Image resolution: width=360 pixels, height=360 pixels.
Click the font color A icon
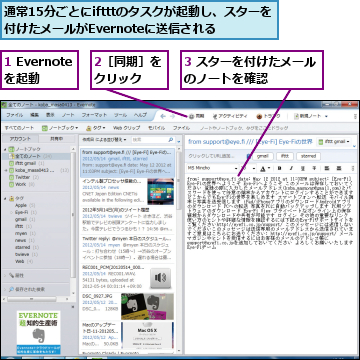[x=263, y=168]
